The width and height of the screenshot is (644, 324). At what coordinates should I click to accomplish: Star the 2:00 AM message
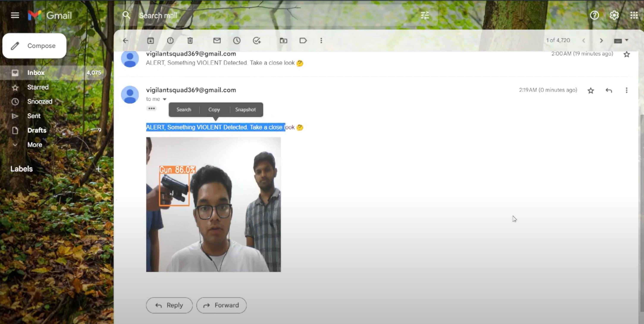pyautogui.click(x=627, y=54)
